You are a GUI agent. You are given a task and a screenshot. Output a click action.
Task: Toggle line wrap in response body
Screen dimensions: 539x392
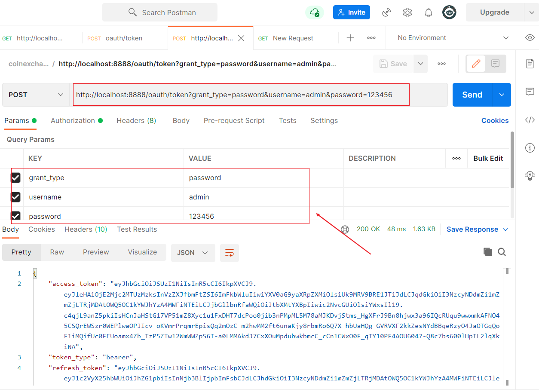coord(230,253)
